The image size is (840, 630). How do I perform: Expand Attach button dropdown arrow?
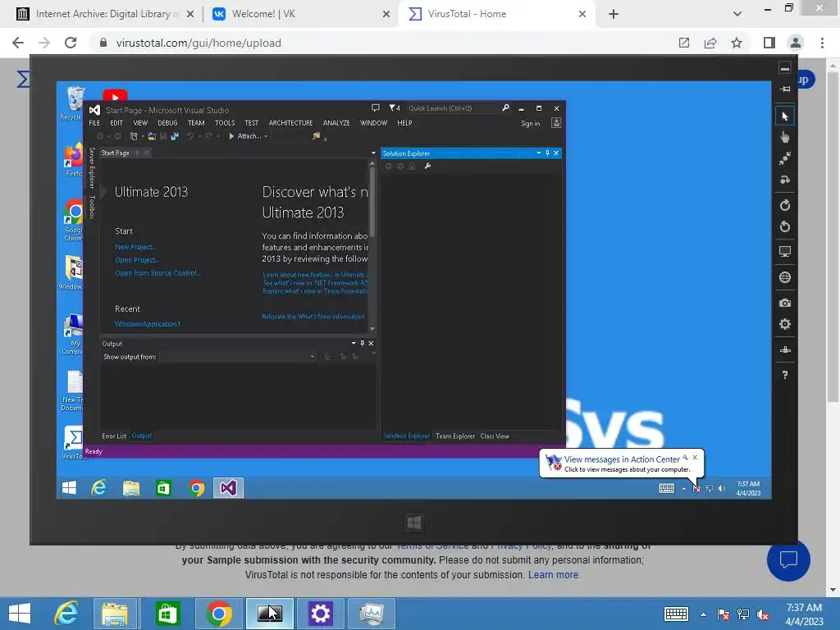click(266, 137)
